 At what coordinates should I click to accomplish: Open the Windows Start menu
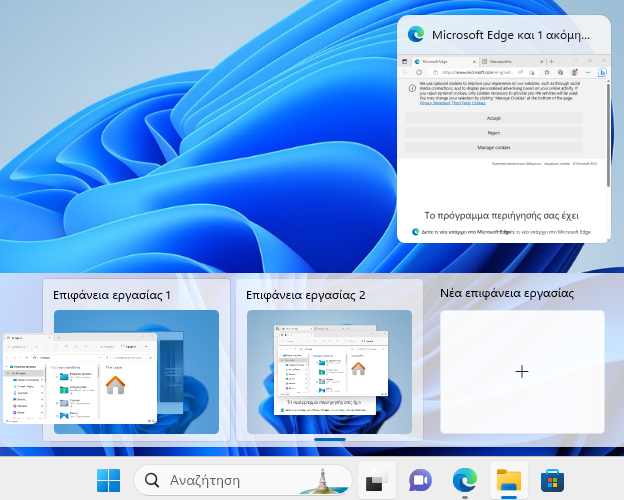(x=108, y=480)
